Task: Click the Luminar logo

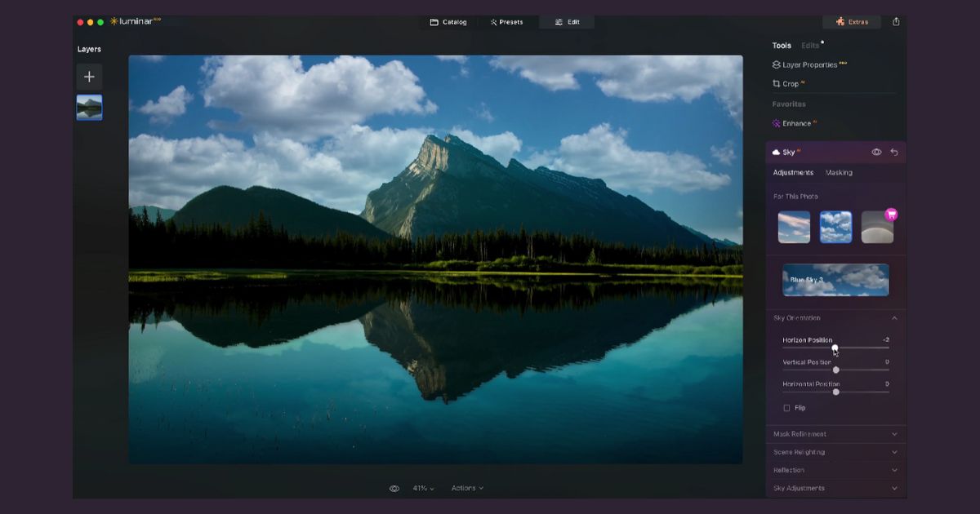Action: pyautogui.click(x=135, y=21)
